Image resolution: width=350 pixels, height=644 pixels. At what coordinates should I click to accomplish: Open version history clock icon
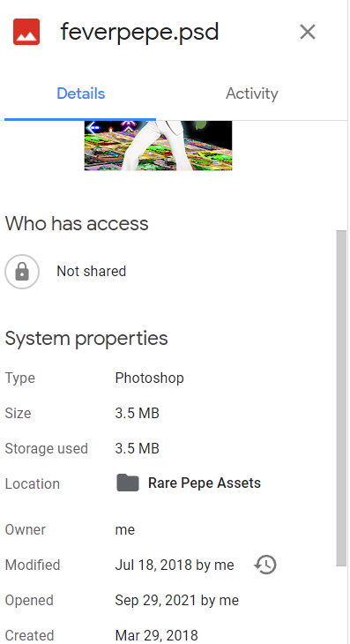coord(265,565)
